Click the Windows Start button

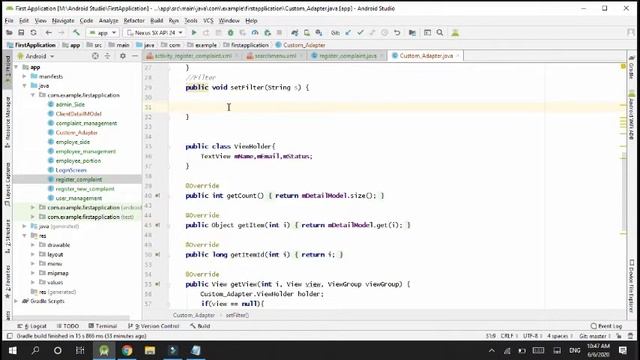tap(13, 350)
